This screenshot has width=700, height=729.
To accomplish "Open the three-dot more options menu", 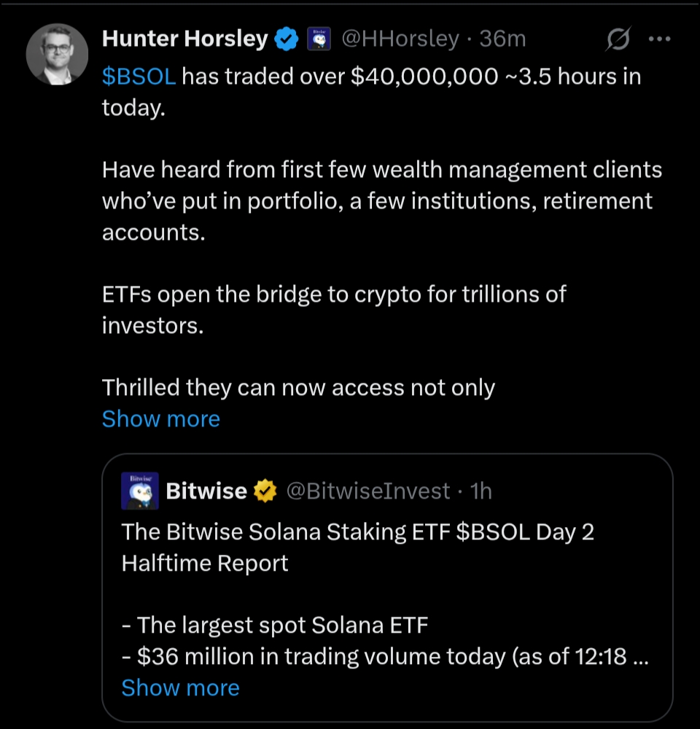I will (x=658, y=40).
